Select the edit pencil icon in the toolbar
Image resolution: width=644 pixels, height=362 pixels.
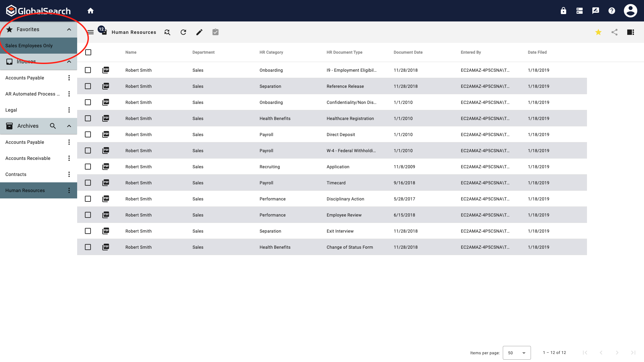[199, 32]
